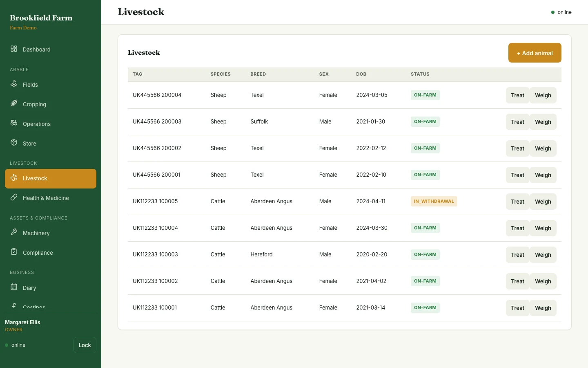
Task: Open the Store box icon
Action: point(14,143)
